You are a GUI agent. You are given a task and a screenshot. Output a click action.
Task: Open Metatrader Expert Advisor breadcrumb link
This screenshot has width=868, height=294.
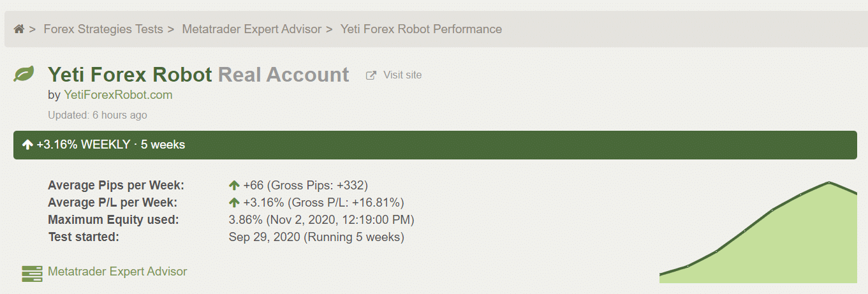252,29
